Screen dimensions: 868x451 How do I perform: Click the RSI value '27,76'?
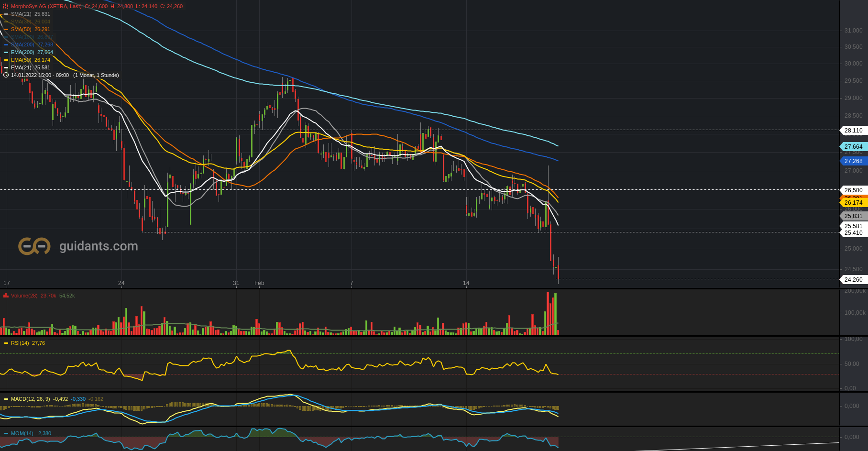pos(38,343)
